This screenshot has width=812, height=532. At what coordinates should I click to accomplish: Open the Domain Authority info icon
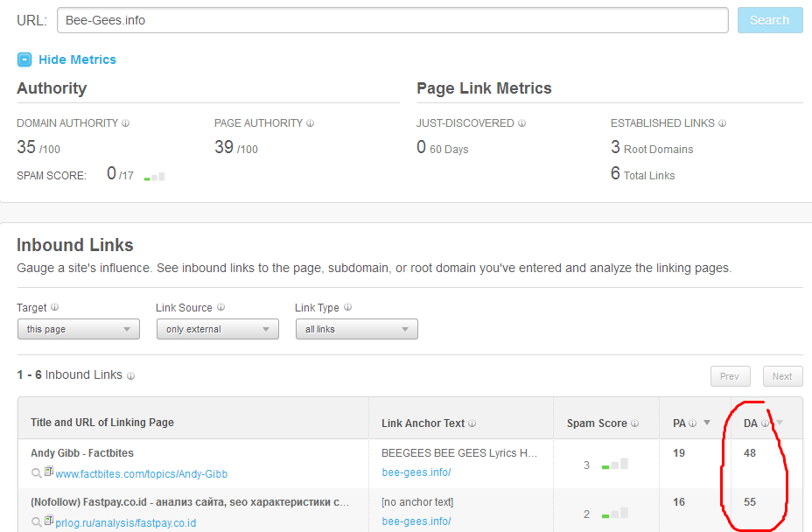(x=125, y=123)
